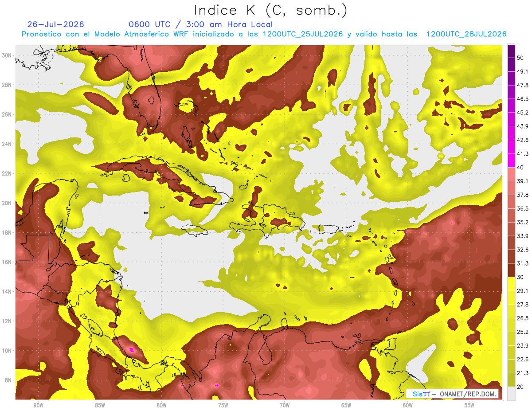Image resolution: width=532 pixels, height=411 pixels.
Task: Click the '37.8' legend value
Action: click(x=523, y=195)
